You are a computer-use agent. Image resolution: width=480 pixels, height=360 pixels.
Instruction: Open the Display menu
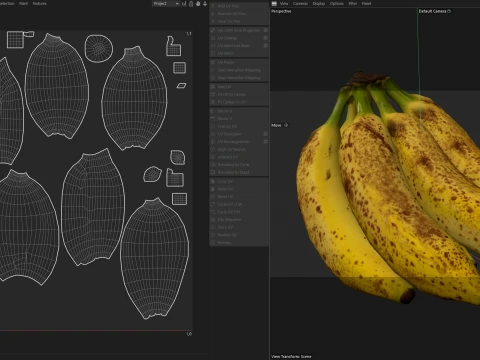[319, 4]
